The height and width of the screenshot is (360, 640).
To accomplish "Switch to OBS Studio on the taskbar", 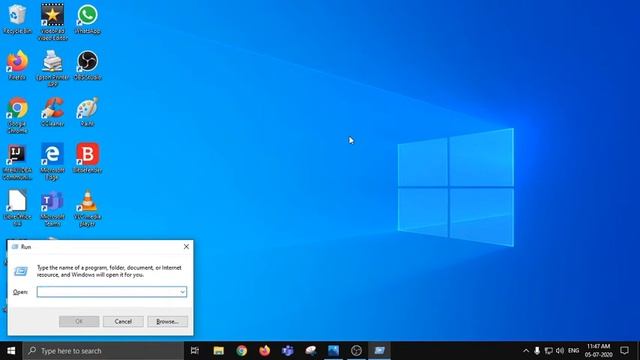I will (356, 351).
